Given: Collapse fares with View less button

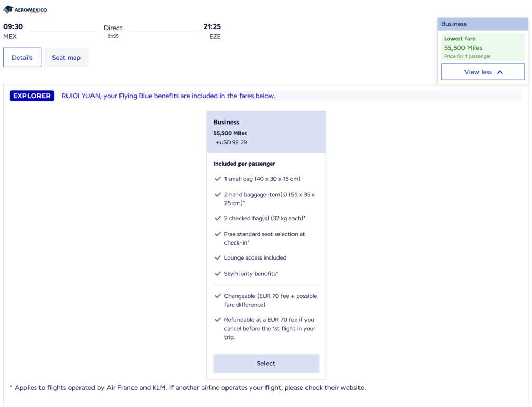Looking at the screenshot, I should (x=483, y=72).
